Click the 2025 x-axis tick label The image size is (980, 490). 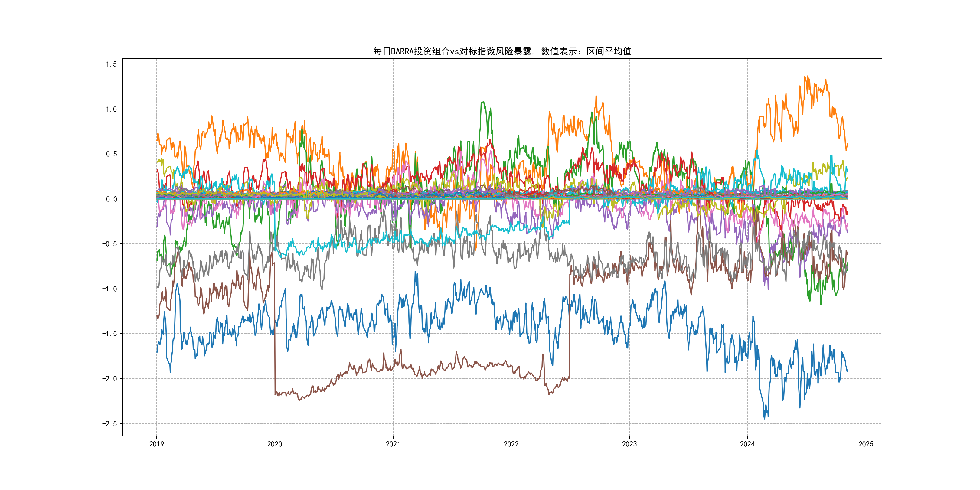(x=866, y=444)
